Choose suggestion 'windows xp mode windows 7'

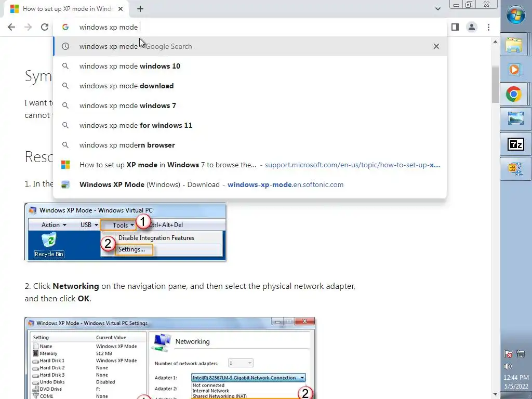[250, 105]
